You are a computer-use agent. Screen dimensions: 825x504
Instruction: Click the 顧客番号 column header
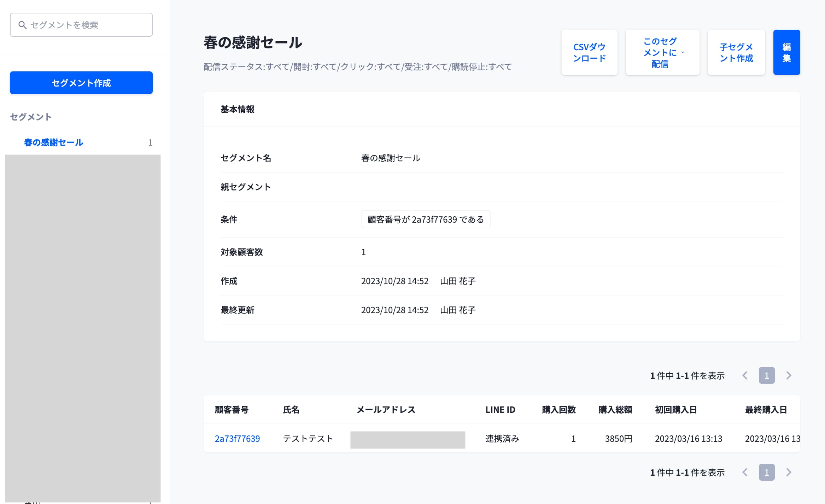click(x=232, y=410)
